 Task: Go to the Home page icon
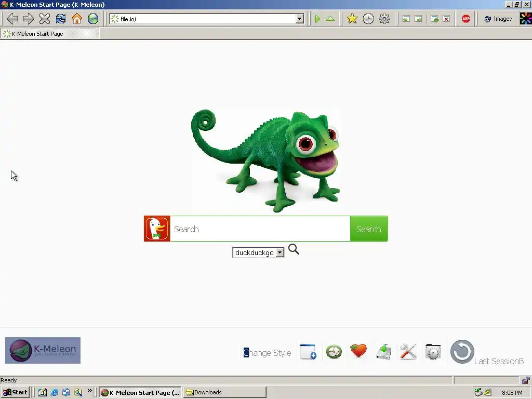[x=77, y=19]
